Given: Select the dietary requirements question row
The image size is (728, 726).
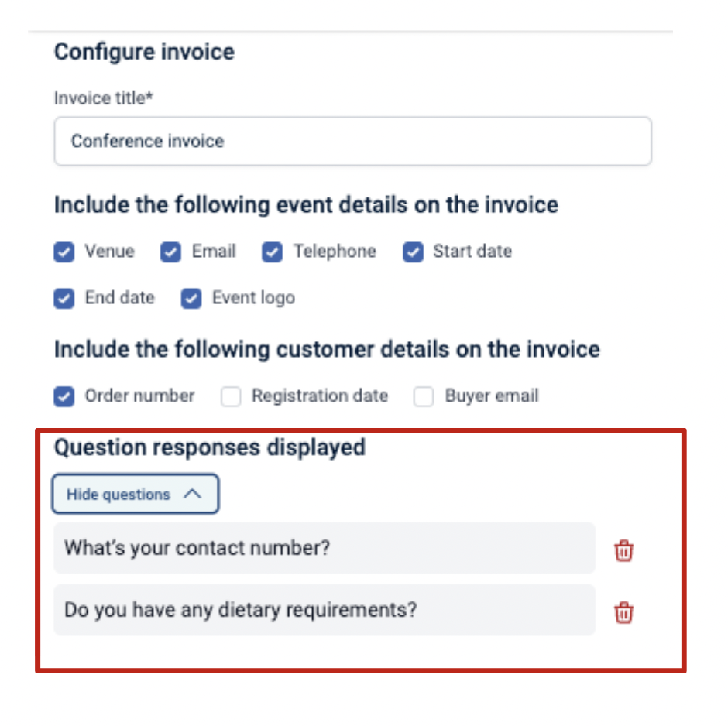Looking at the screenshot, I should [x=324, y=610].
